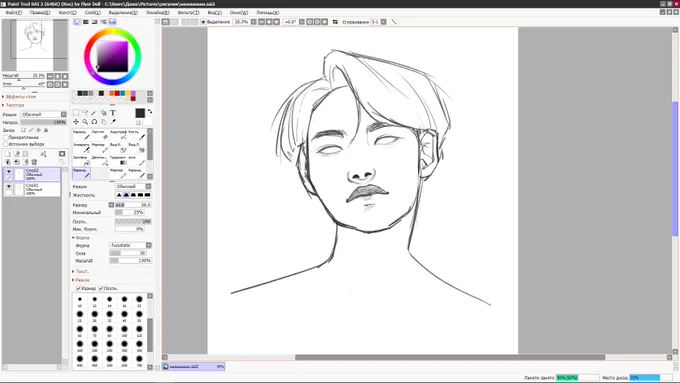Hide layer Слой2

9,172
